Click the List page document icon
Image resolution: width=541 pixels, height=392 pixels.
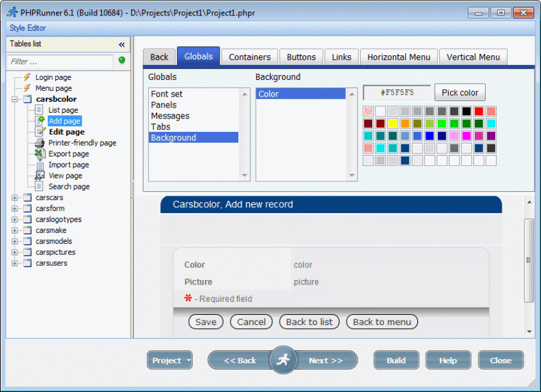tap(39, 110)
